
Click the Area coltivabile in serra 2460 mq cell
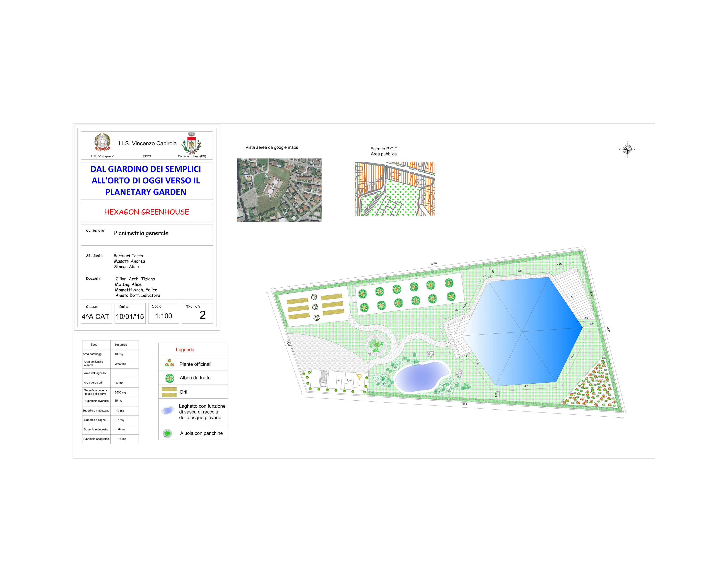pos(121,364)
